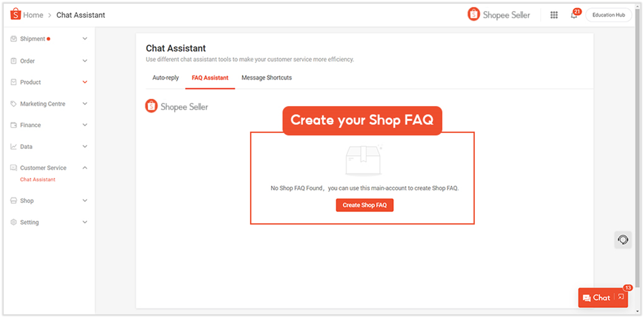Open the Shipment sidebar label
Screen dimensions: 644x318
click(x=33, y=39)
